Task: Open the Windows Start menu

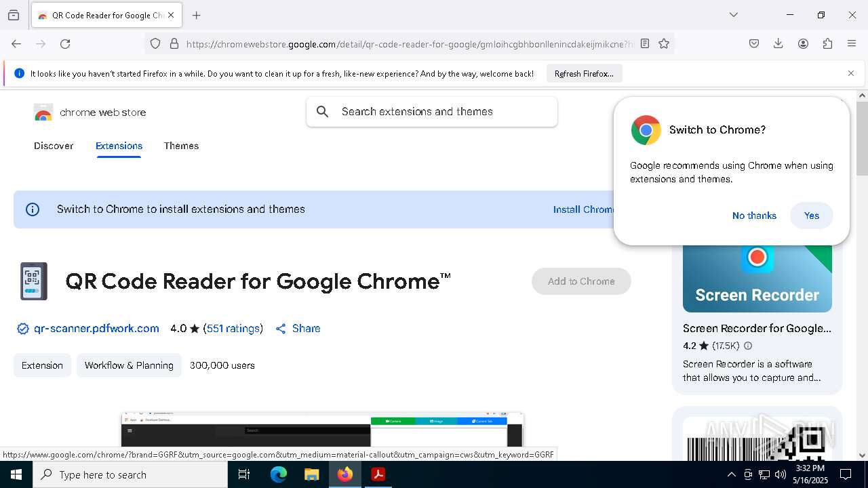Action: 16,474
